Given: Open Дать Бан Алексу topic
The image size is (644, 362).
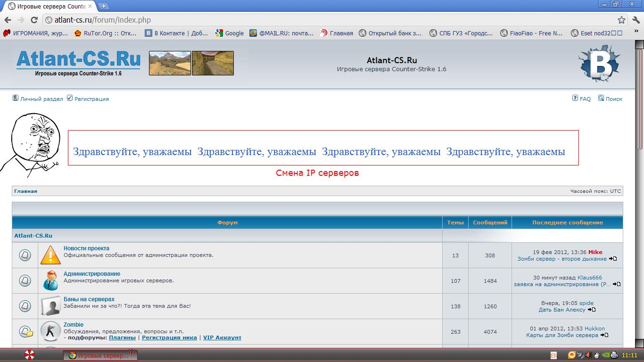Looking at the screenshot, I should pos(562,310).
